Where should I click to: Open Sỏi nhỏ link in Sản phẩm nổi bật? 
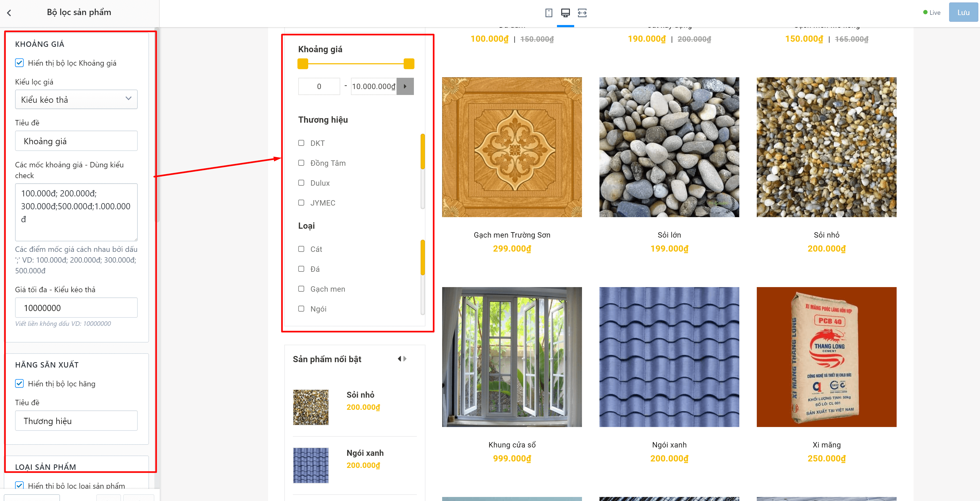click(x=360, y=395)
